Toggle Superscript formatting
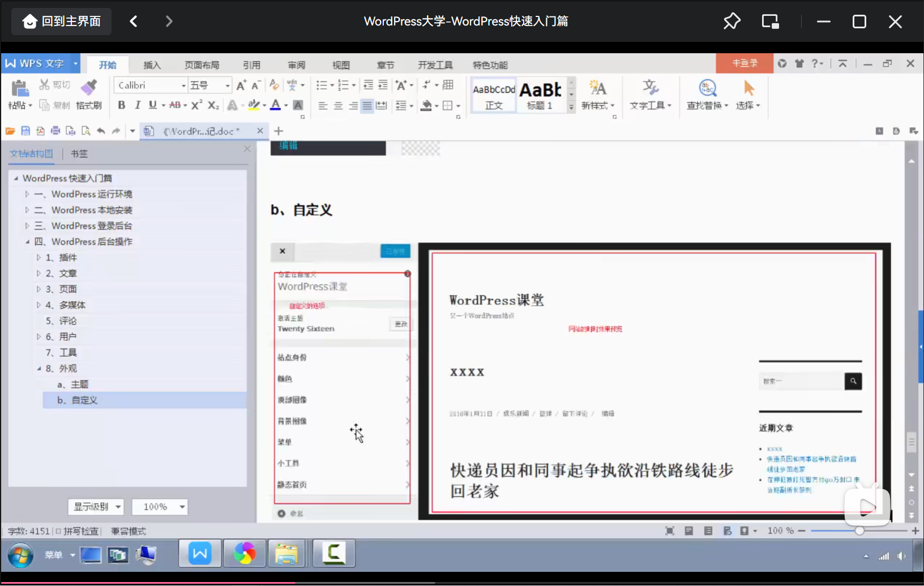The width and height of the screenshot is (924, 586). [x=196, y=105]
